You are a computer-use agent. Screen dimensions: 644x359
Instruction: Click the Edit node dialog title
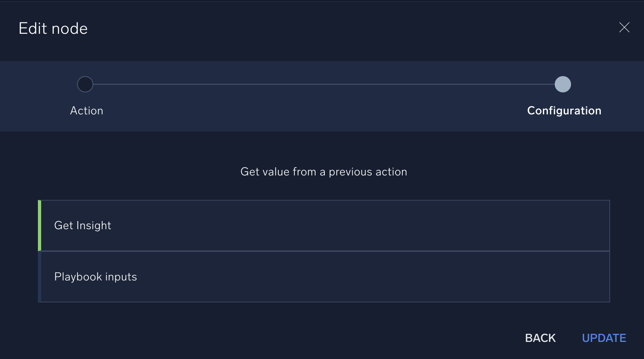[x=53, y=28]
